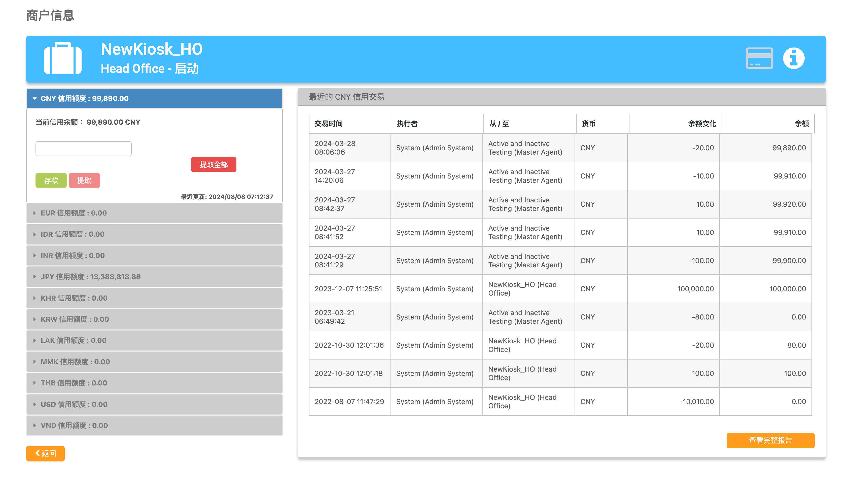The height and width of the screenshot is (504, 847).
Task: Click the pink 提取 withdraw button
Action: [84, 180]
